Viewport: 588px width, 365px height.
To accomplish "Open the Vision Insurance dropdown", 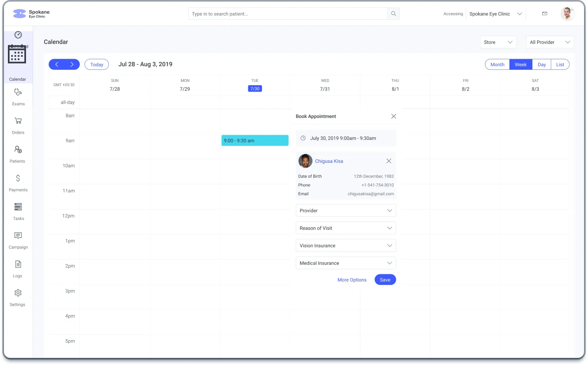I will tap(346, 246).
